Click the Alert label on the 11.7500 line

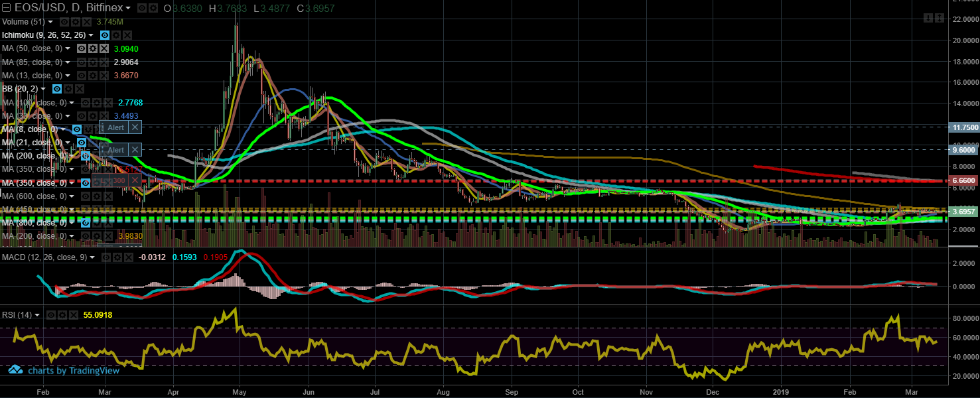[116, 127]
